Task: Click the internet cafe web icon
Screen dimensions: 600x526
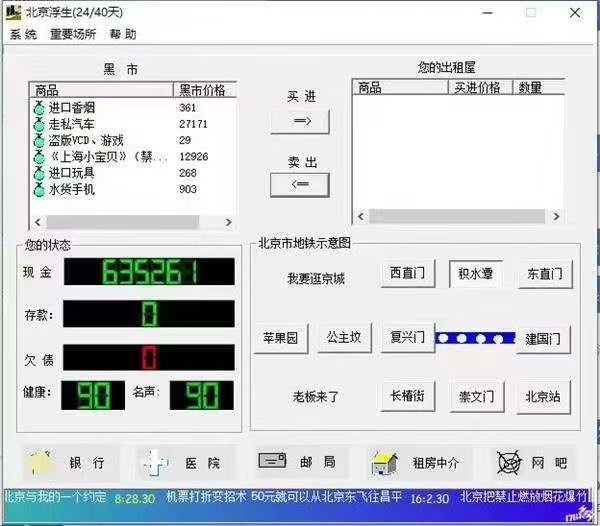Action: tap(512, 462)
